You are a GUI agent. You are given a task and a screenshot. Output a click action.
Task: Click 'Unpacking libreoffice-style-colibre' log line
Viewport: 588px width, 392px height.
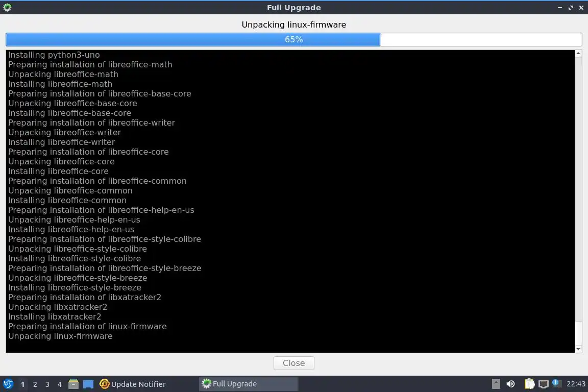[78, 249]
